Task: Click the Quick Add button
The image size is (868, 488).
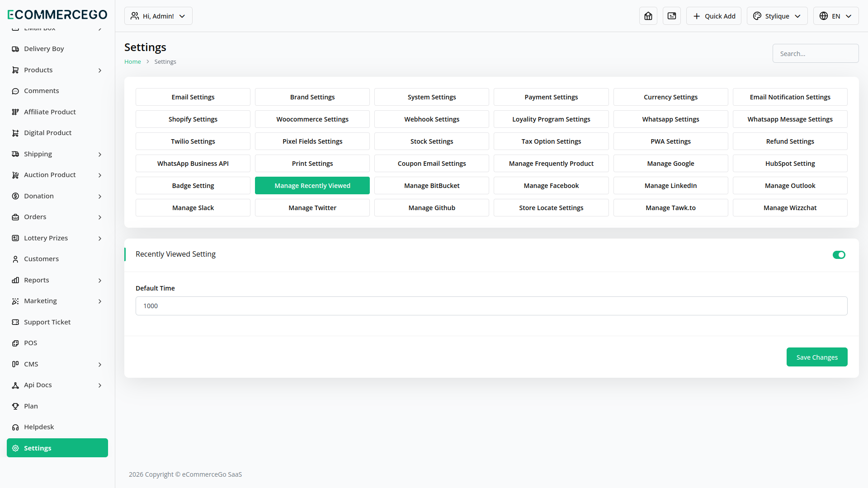Action: (x=714, y=16)
